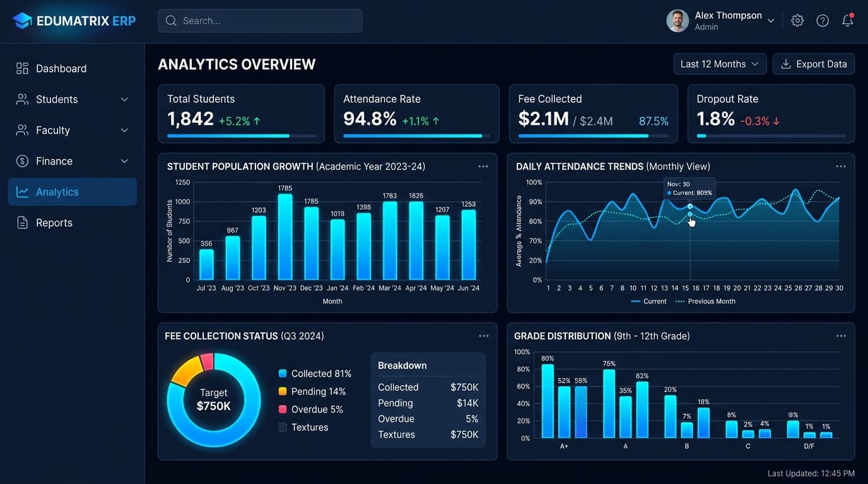Click the Students people icon in sidebar
This screenshot has height=484, width=868.
pyautogui.click(x=22, y=99)
